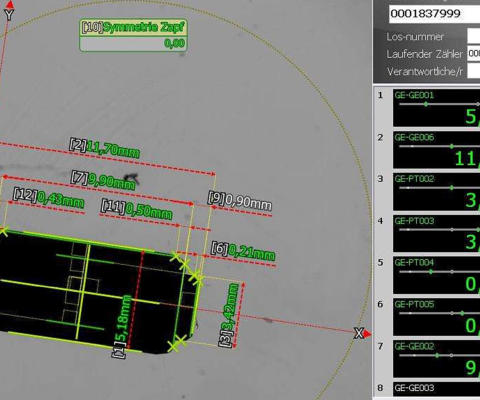Click the [3] 3,42mm vertical dimension
480x400 pixels.
[230, 315]
